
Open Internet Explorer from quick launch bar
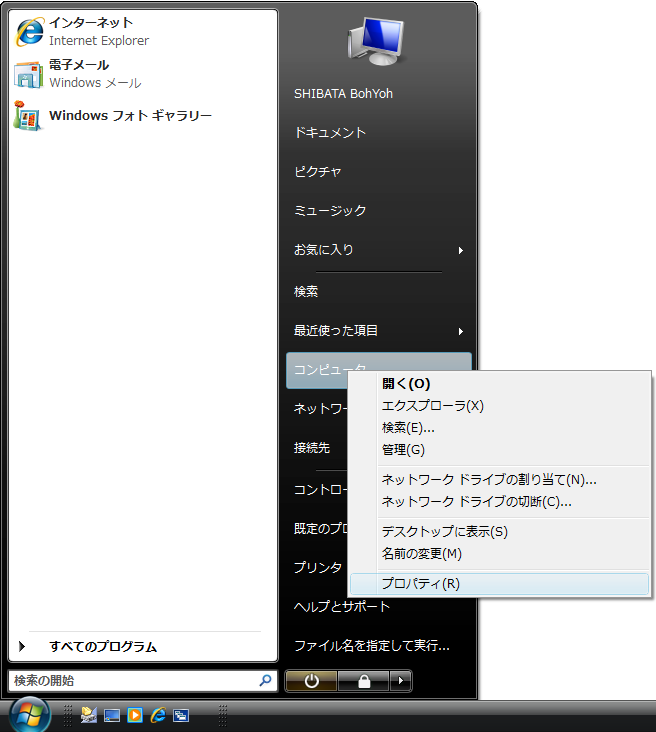point(158,715)
